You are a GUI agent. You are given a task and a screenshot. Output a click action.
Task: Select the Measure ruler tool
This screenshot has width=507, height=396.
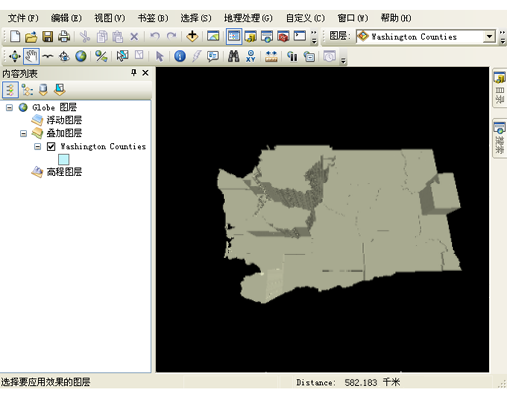(x=271, y=56)
